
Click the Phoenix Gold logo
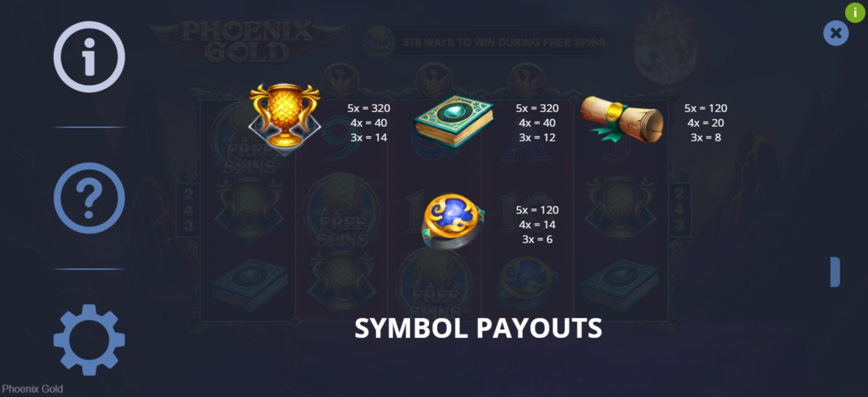[x=247, y=41]
